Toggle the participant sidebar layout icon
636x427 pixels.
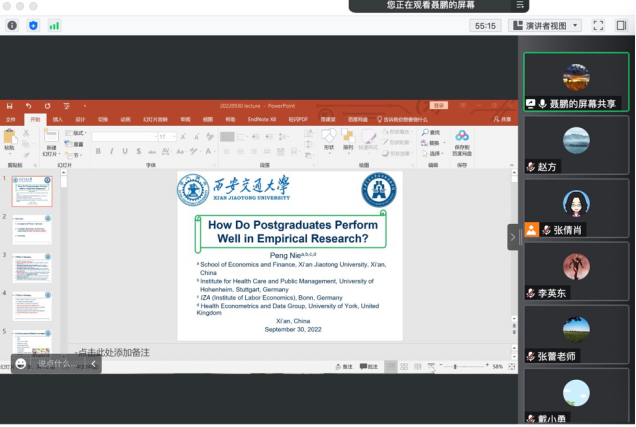622,25
